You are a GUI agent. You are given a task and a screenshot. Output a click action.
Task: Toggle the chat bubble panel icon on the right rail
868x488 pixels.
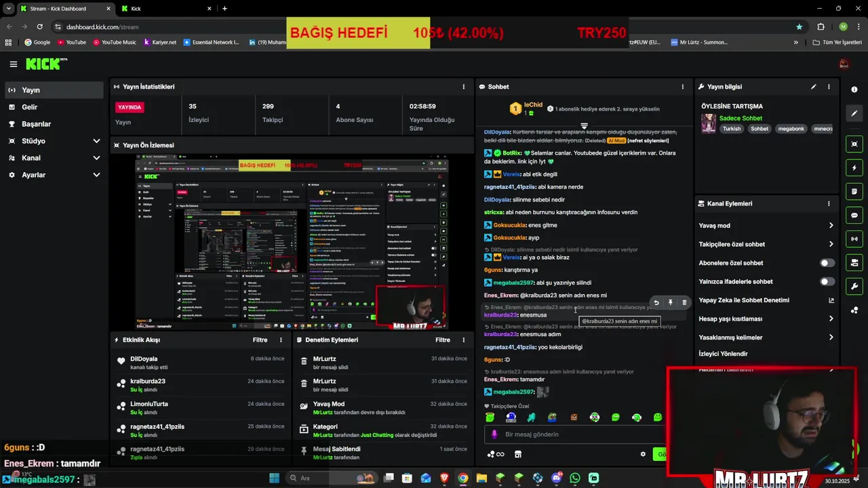tap(854, 215)
